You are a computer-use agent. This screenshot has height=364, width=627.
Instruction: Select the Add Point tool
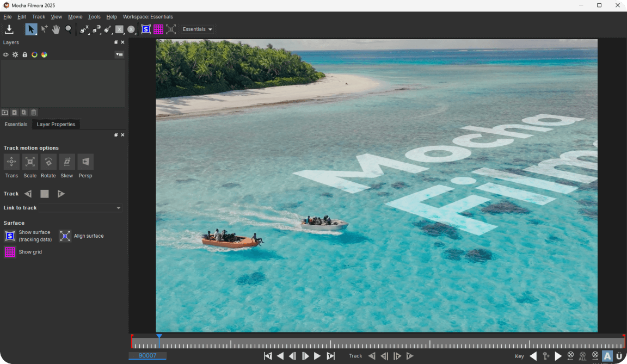[44, 29]
